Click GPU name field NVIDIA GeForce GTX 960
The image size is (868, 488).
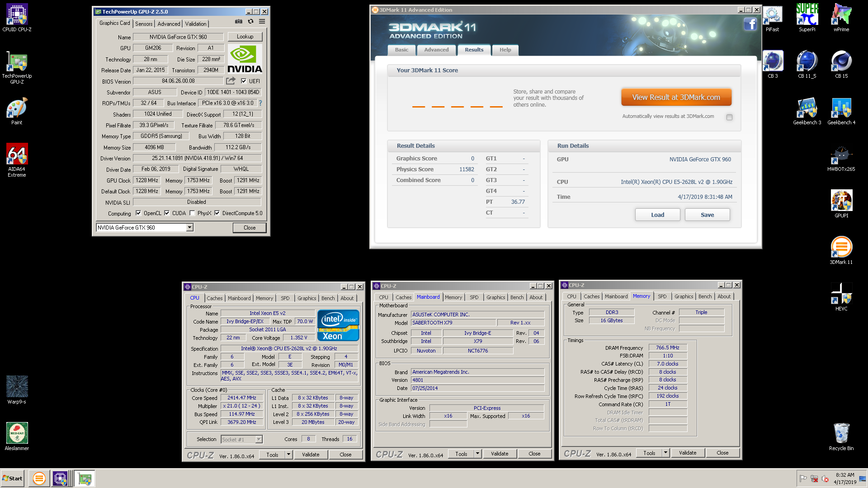(x=178, y=37)
